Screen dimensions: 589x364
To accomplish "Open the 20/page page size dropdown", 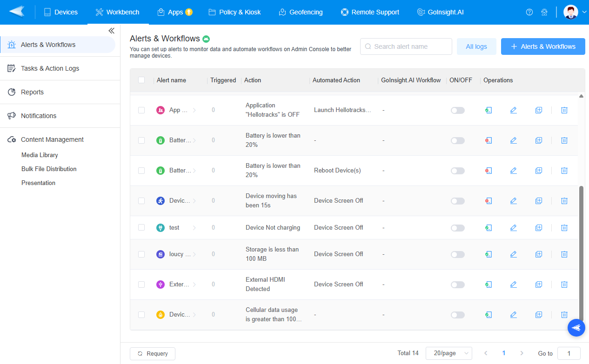I will click(449, 353).
